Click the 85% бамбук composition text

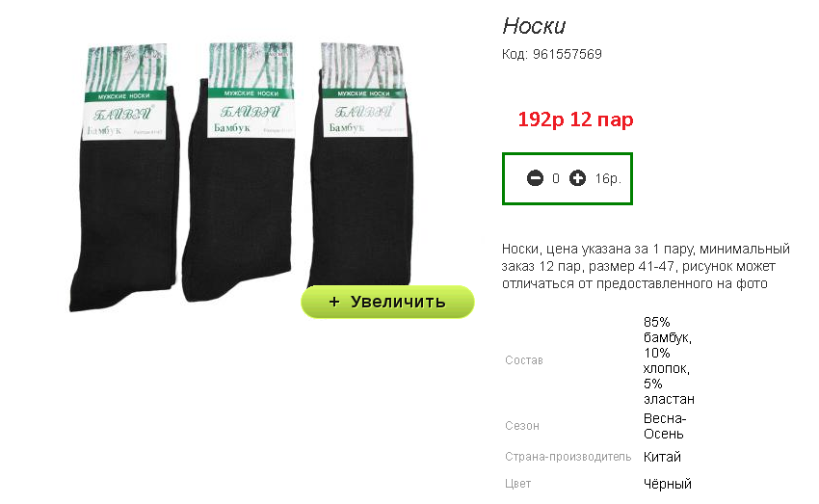(668, 331)
